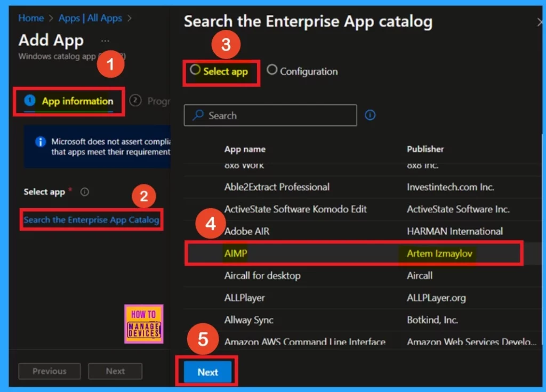Switch to the Program step tab

150,101
